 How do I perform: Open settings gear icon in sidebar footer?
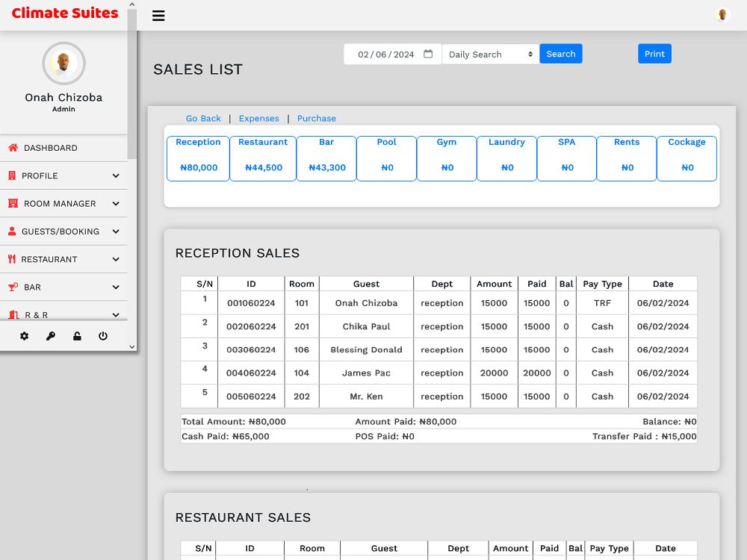[x=25, y=336]
